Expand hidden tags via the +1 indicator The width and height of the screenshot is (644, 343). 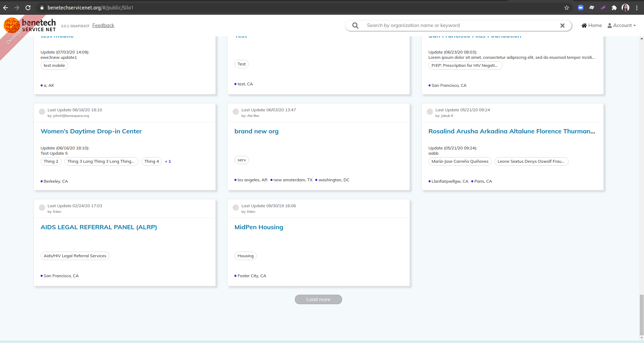tap(168, 161)
